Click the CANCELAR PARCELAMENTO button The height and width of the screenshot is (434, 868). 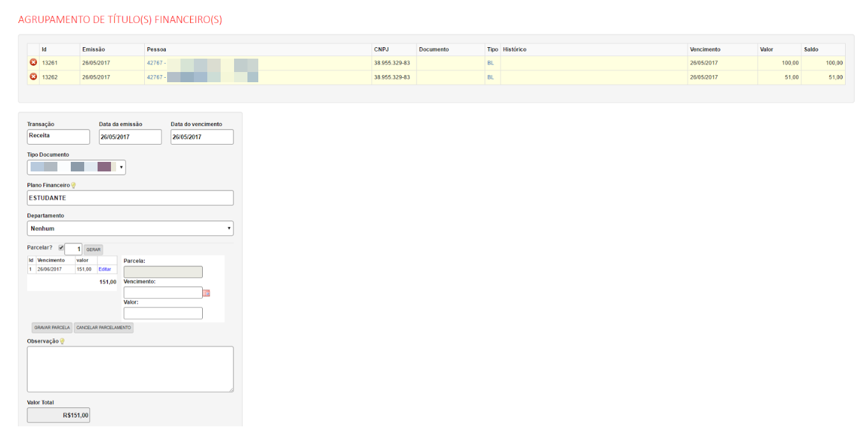(103, 328)
